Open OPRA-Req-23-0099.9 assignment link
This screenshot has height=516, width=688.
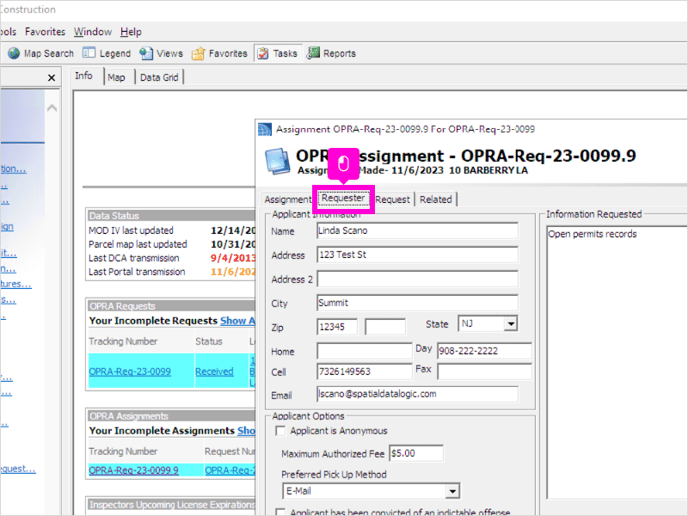click(x=133, y=470)
